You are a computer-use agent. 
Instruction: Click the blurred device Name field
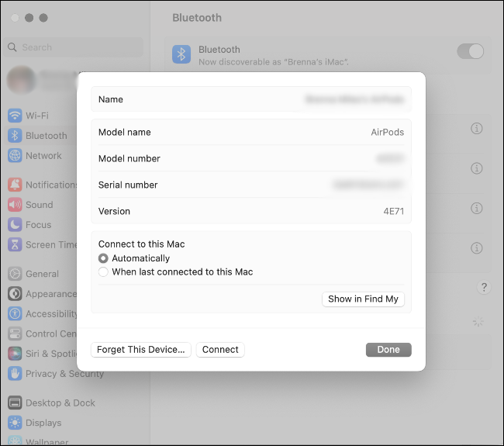354,99
